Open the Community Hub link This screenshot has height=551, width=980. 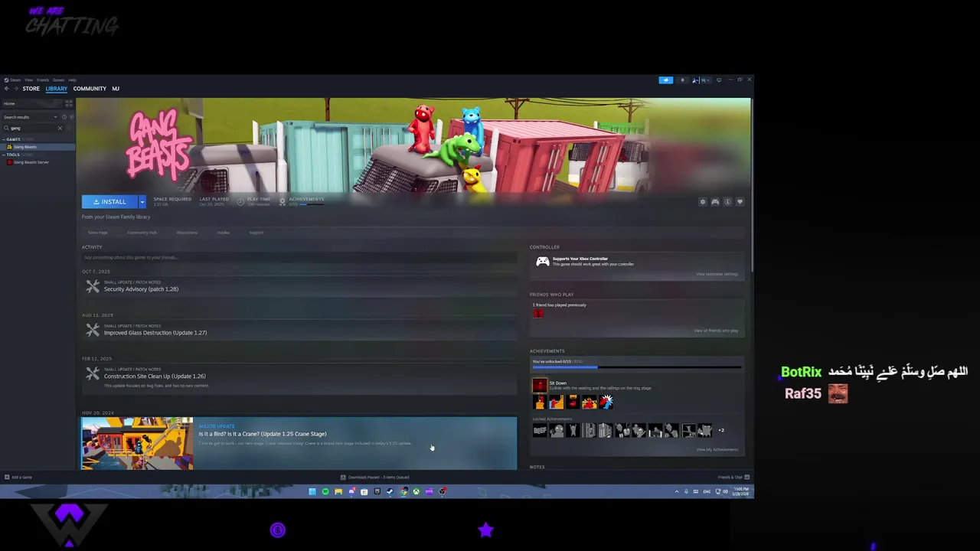pos(142,233)
